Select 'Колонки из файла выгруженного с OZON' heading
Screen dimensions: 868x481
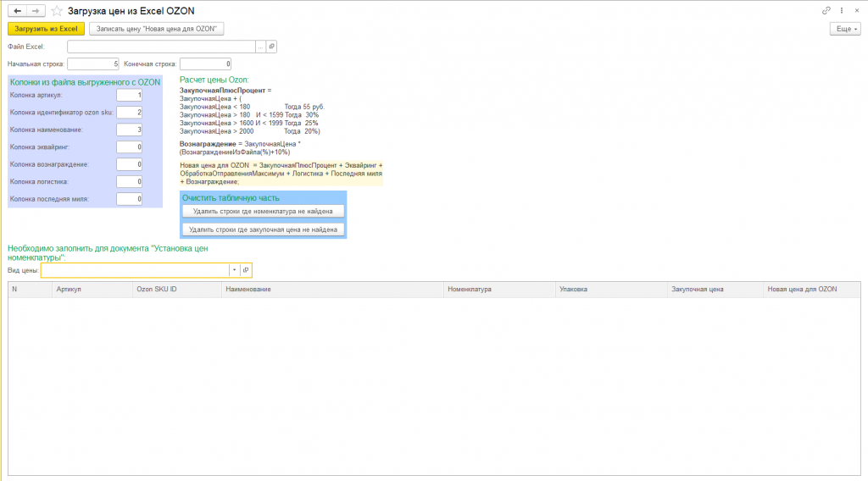pos(86,82)
